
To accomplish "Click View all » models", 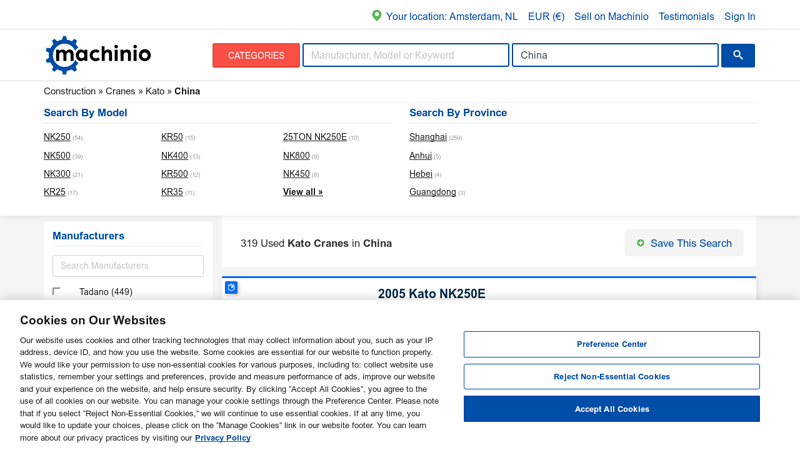I will click(x=303, y=192).
